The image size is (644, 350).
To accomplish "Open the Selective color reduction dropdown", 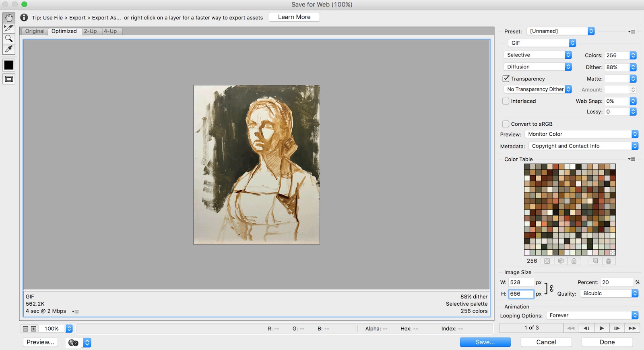I will coord(538,55).
